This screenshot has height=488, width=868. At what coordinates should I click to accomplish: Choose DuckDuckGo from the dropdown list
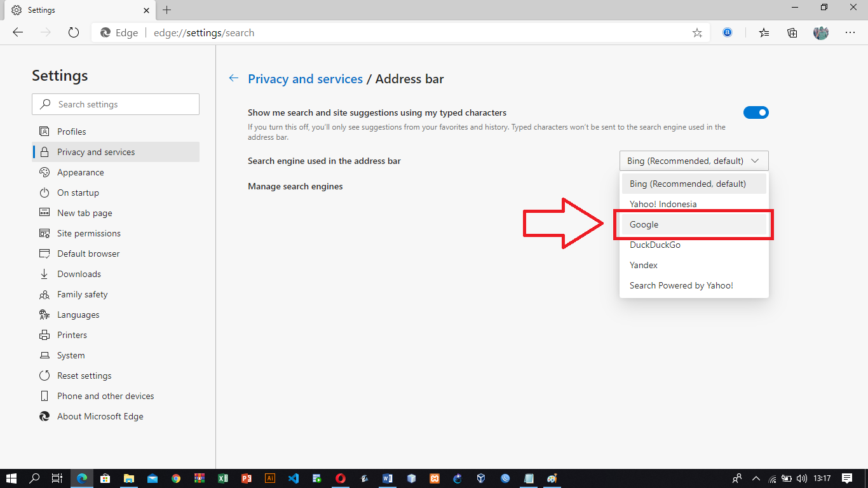[694, 245]
